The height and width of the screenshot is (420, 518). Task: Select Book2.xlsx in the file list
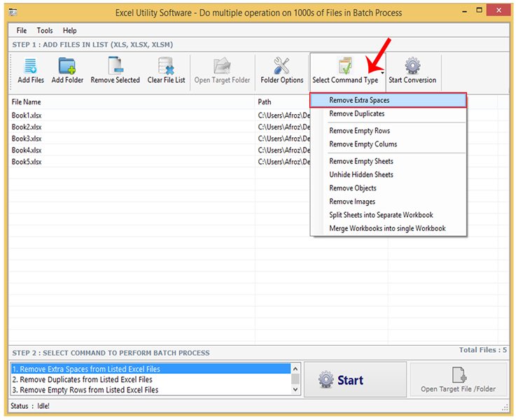coord(27,127)
